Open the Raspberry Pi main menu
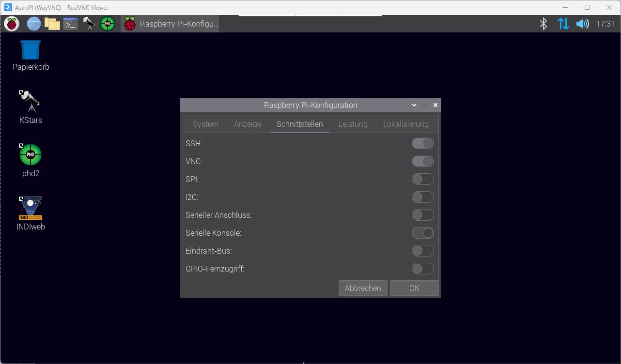The image size is (621, 364). pyautogui.click(x=12, y=24)
